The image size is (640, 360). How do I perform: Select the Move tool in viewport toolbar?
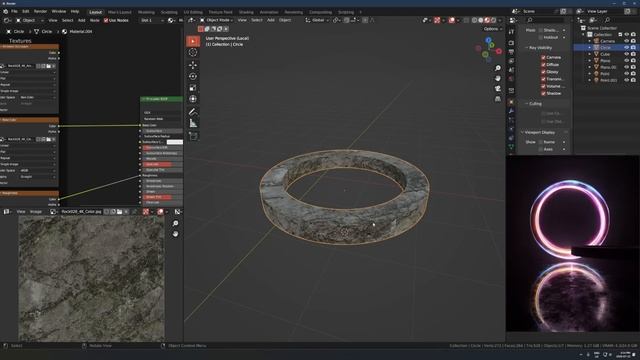click(193, 65)
